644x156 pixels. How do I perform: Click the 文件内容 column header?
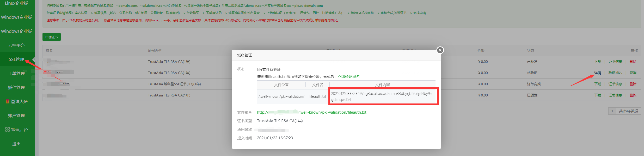point(382,85)
